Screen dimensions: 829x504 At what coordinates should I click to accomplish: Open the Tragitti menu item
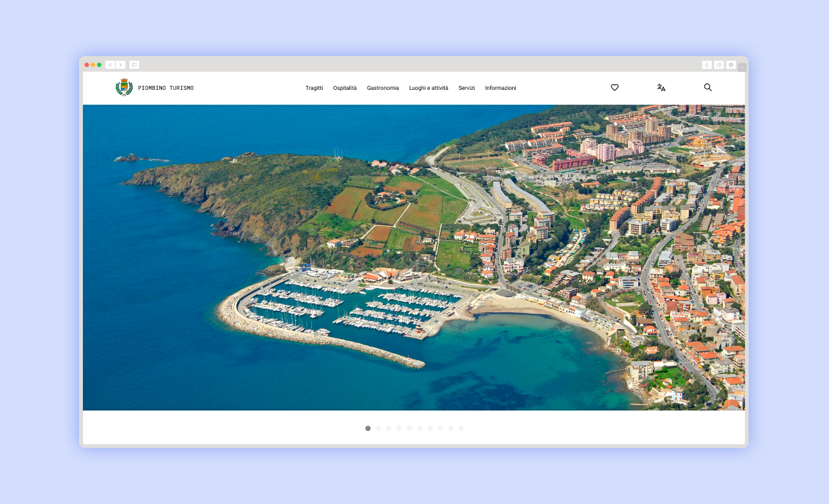tap(314, 88)
